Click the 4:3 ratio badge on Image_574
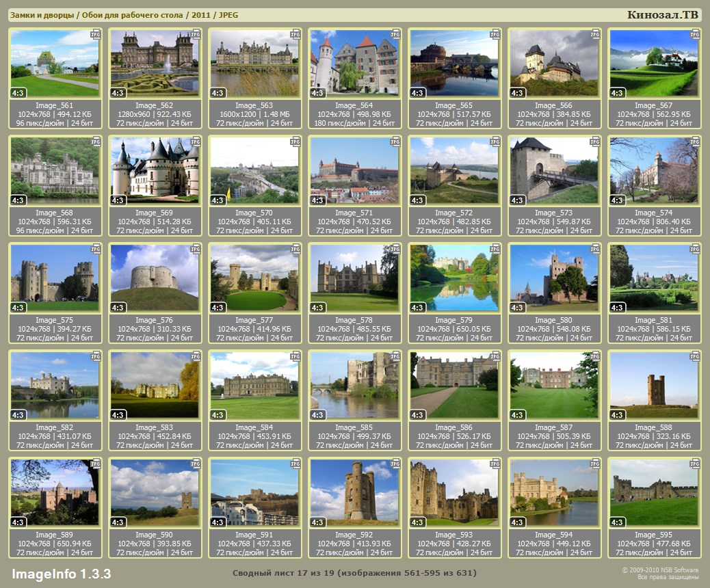Image resolution: width=710 pixels, height=588 pixels. tap(617, 200)
